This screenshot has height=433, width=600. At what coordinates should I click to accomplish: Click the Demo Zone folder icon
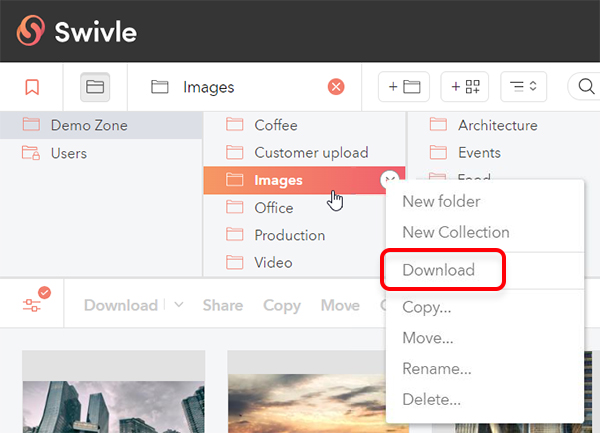click(31, 124)
